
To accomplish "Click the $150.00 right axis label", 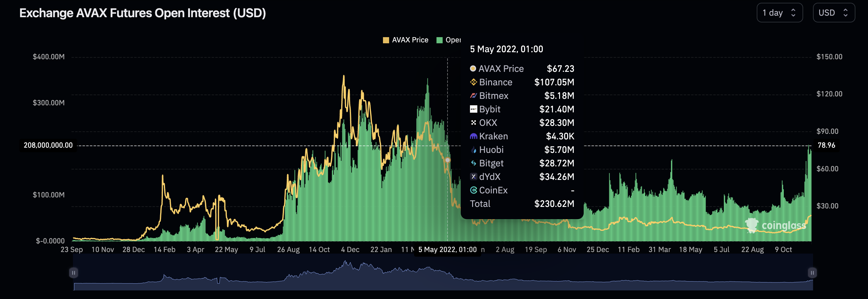I will pos(829,56).
